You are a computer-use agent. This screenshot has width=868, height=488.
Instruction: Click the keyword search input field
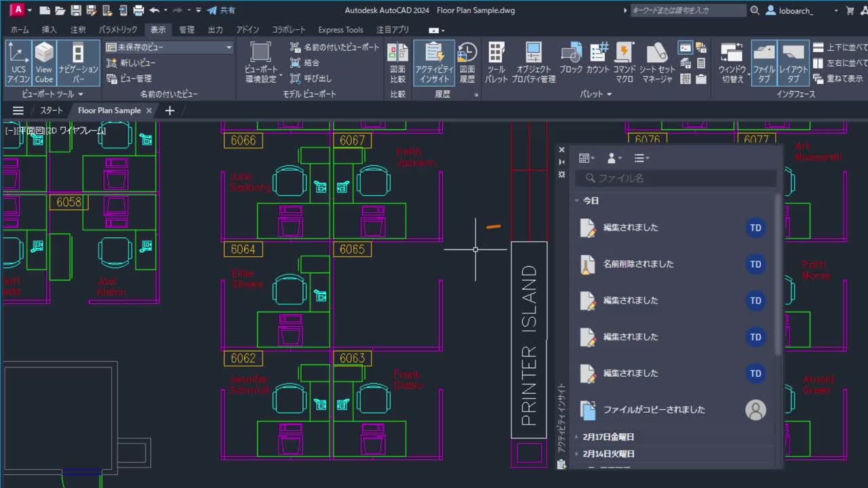pos(688,10)
